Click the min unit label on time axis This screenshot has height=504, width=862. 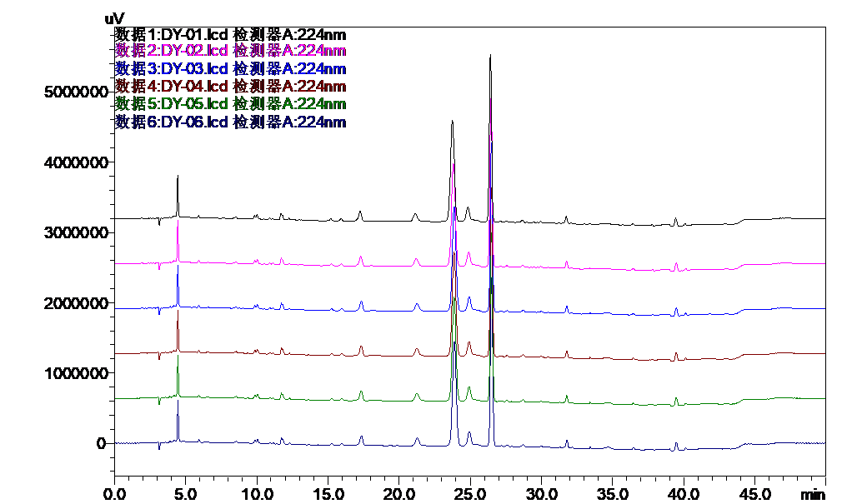point(812,493)
